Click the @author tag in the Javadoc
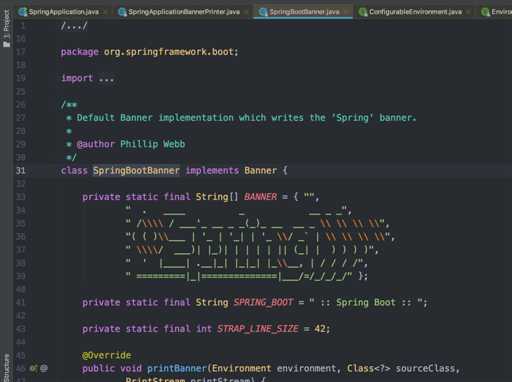 click(x=95, y=144)
